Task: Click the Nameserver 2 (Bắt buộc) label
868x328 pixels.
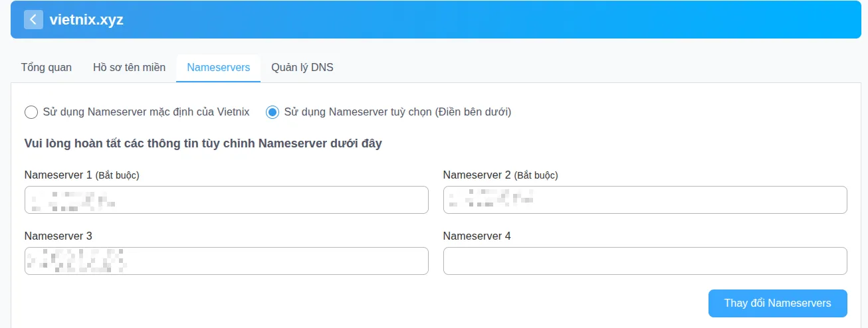Action: click(x=500, y=175)
